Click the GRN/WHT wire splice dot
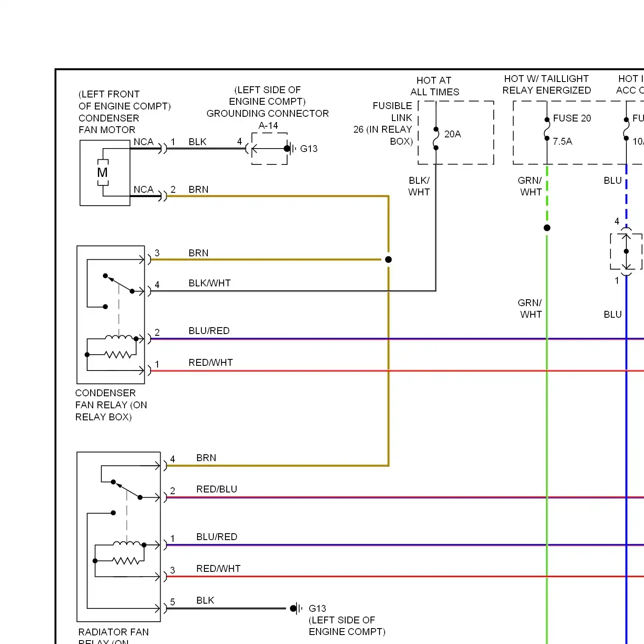 547,228
